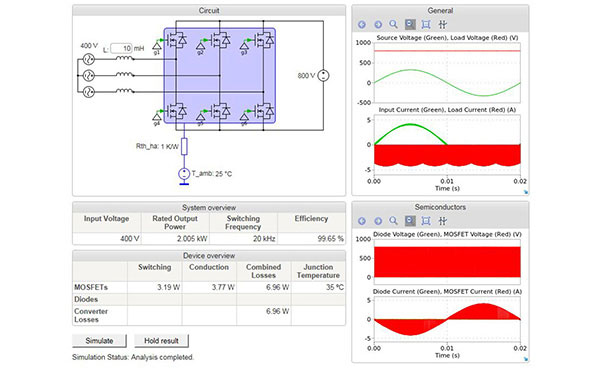Select the lower MOSFET next to g4
The height and width of the screenshot is (370, 600).
pos(176,111)
